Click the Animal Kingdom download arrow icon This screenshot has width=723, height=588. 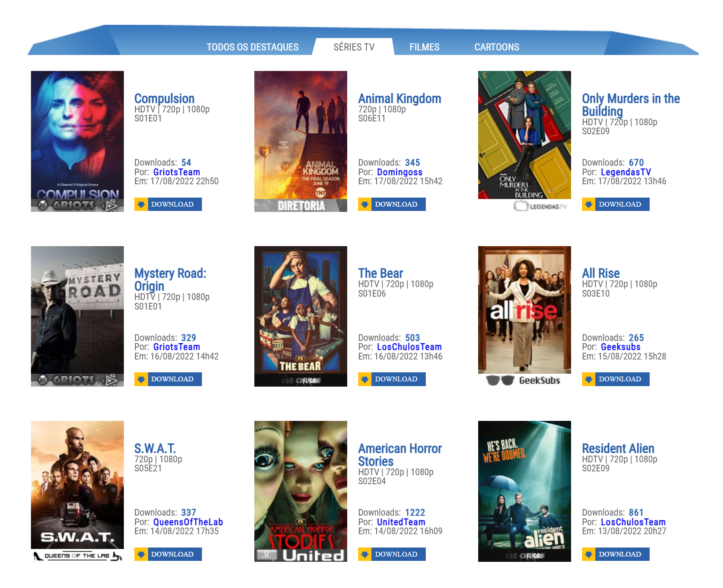(365, 204)
